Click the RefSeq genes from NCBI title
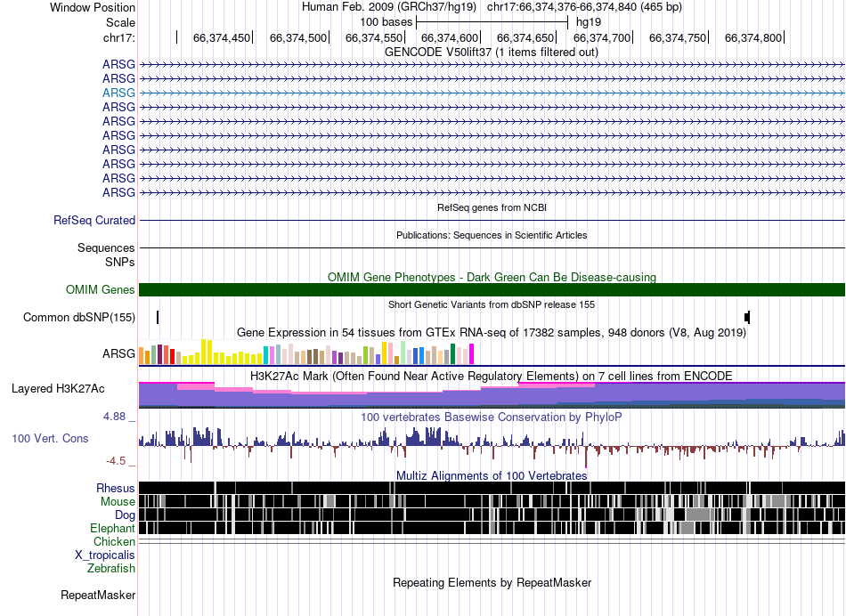 (x=492, y=207)
